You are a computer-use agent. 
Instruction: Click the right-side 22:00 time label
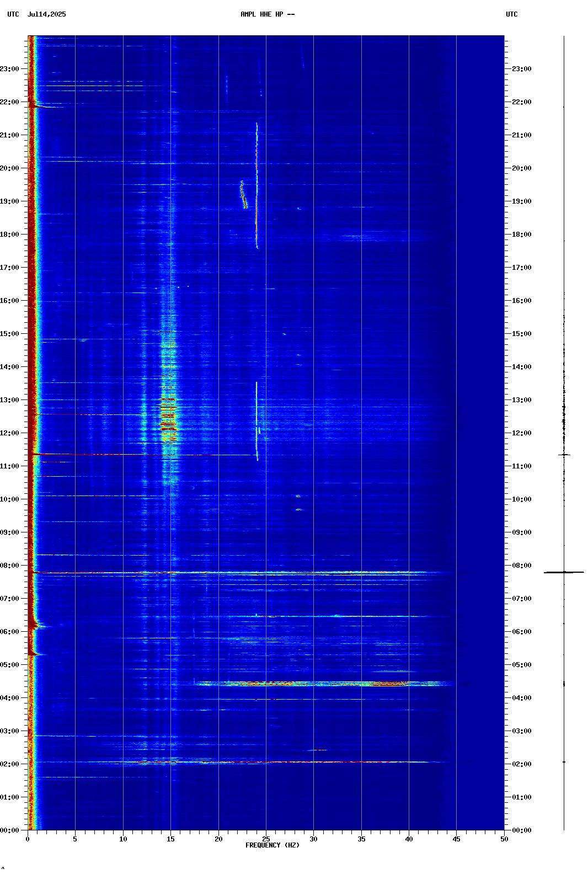point(522,102)
